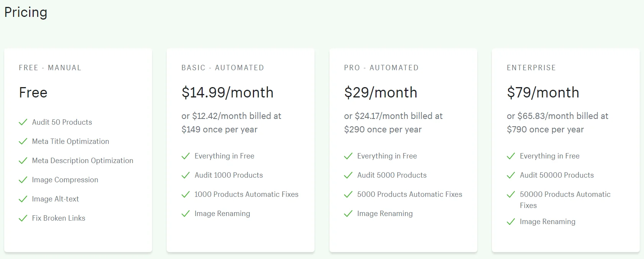Select the Pro - Automated plan title
The image size is (644, 259).
pyautogui.click(x=381, y=68)
